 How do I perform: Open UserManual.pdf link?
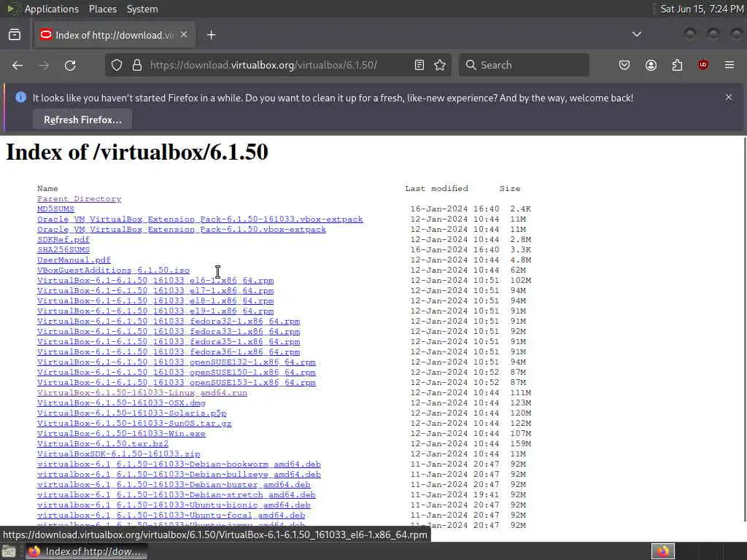click(74, 260)
